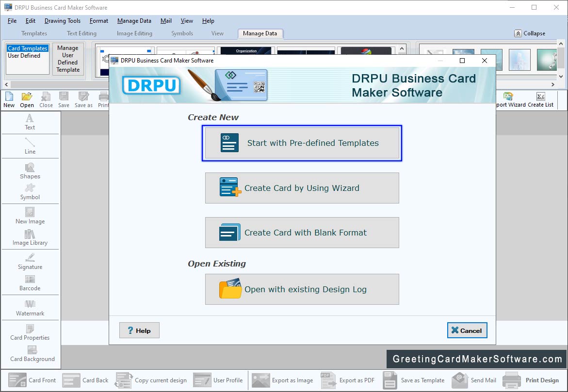This screenshot has width=568, height=392.
Task: Pick the Symbol tool
Action: [x=30, y=192]
